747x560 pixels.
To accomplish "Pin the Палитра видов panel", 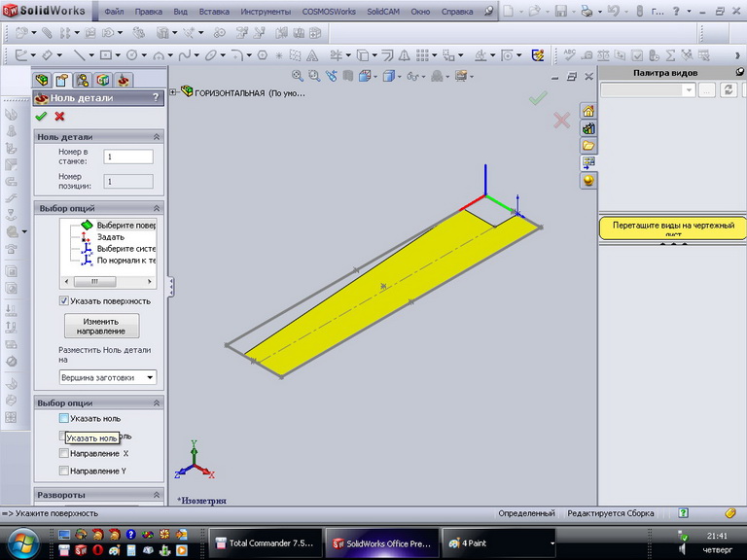I will [739, 72].
